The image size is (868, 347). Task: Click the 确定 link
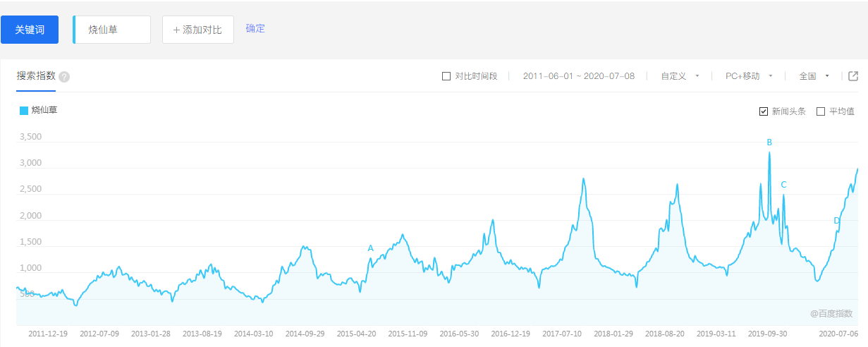click(255, 29)
